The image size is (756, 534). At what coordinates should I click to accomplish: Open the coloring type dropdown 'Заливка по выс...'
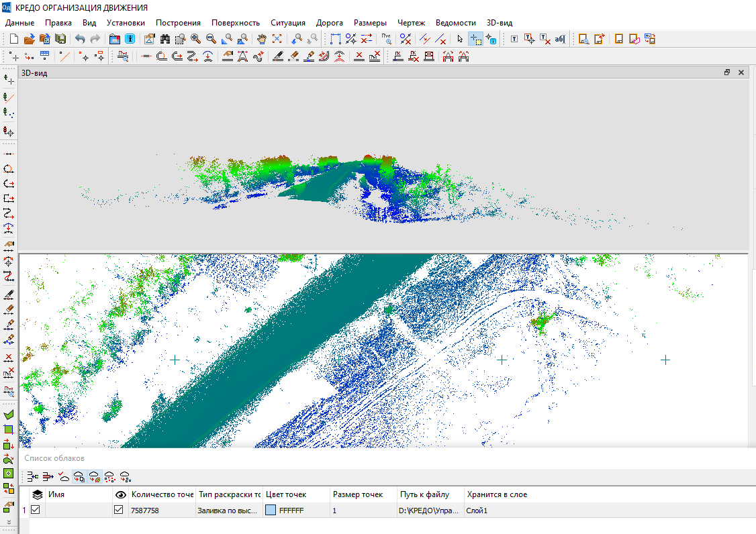pyautogui.click(x=228, y=510)
